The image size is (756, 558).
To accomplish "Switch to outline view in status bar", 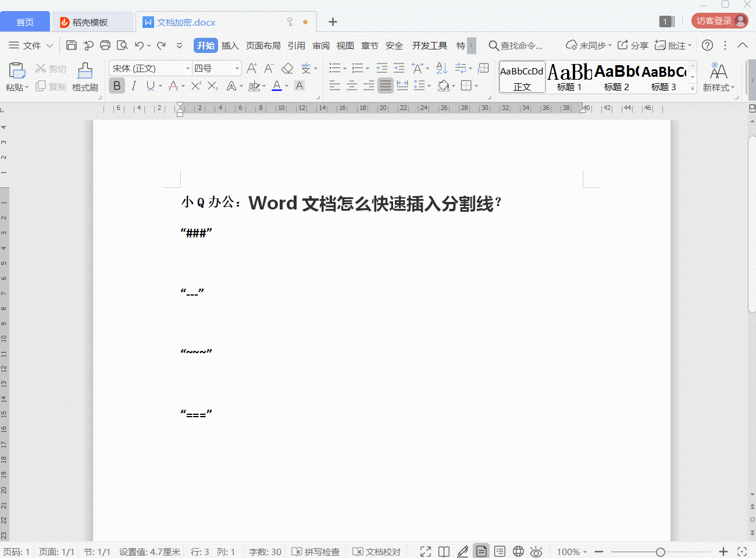I will click(x=500, y=552).
